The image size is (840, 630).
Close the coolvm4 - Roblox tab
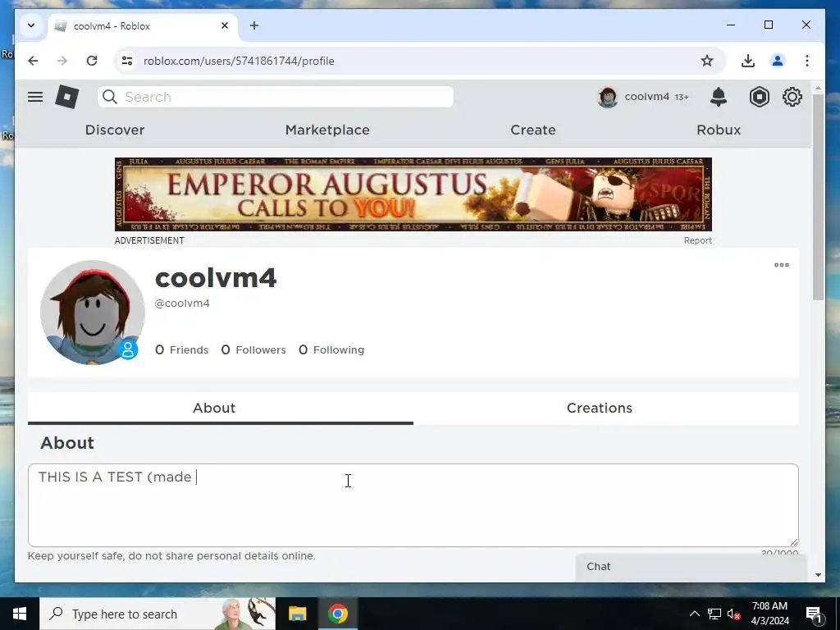pos(225,25)
